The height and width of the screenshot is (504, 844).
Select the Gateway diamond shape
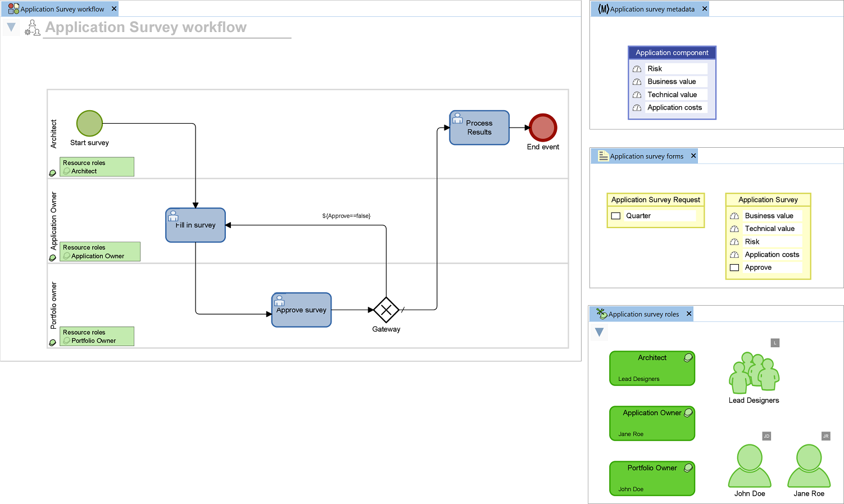point(386,310)
